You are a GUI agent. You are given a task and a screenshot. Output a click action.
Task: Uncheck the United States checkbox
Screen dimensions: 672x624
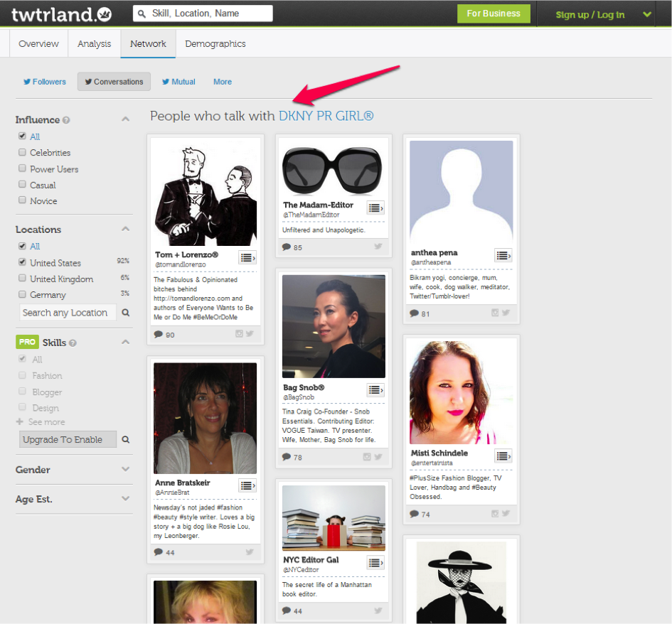click(x=22, y=262)
